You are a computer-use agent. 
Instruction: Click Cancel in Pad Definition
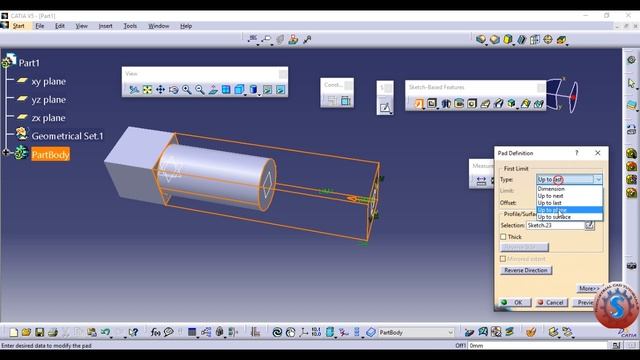(x=552, y=302)
